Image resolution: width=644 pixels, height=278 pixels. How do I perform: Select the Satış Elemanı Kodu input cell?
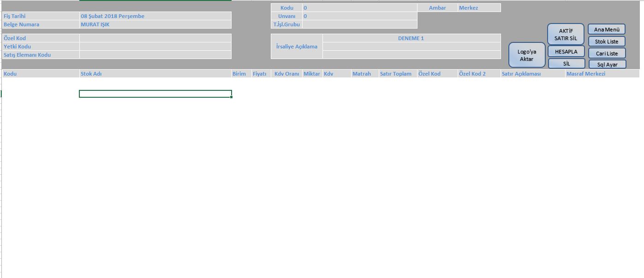pyautogui.click(x=155, y=55)
